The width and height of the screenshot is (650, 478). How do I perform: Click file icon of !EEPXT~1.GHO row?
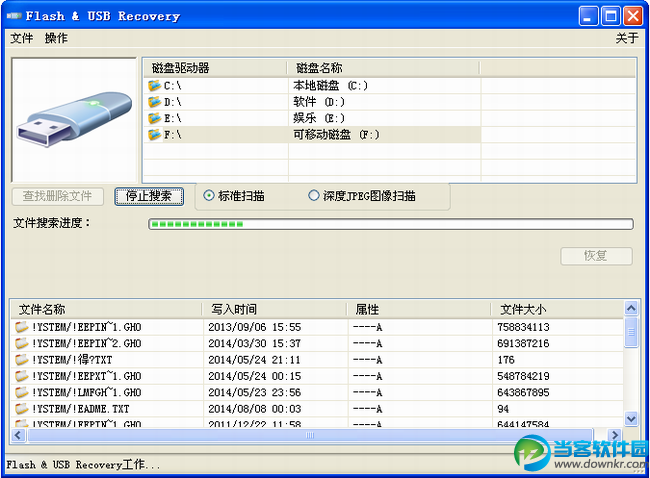point(22,376)
